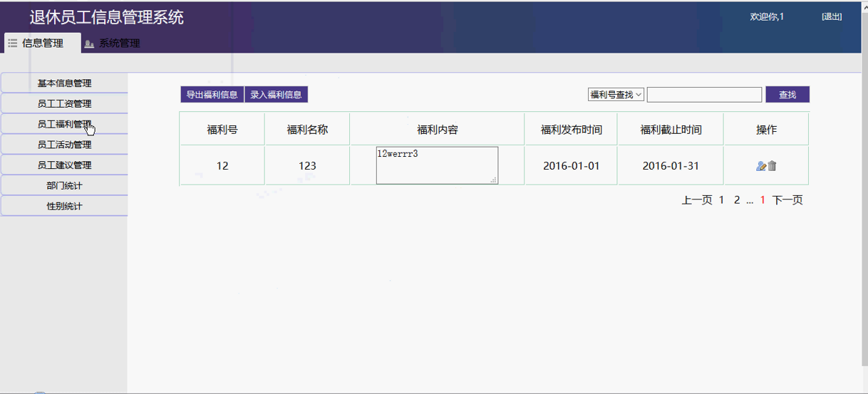
Task: Click the 福利名称 column header
Action: [x=307, y=130]
